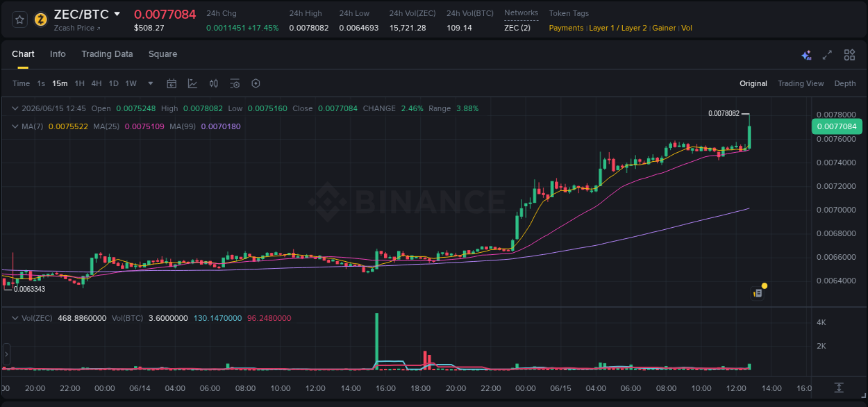Switch to Original chart view

753,83
